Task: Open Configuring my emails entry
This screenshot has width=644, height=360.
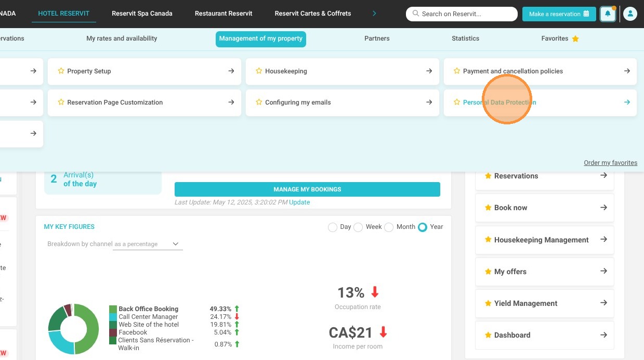Action: [343, 102]
